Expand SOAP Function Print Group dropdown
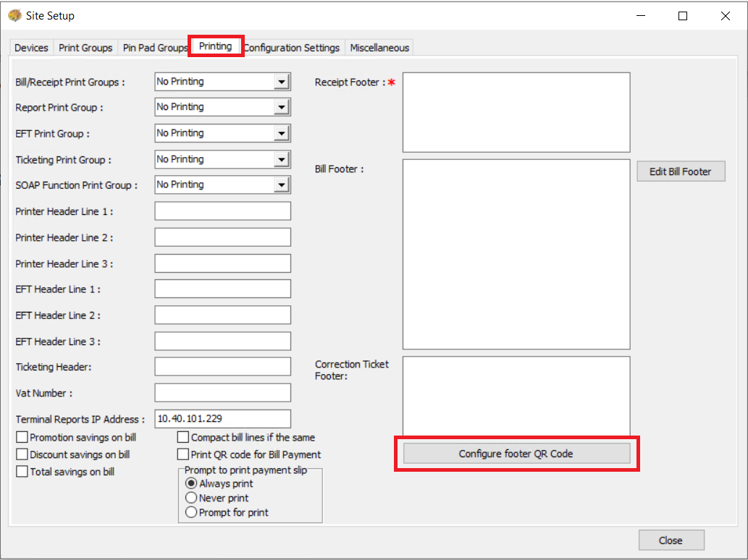The height and width of the screenshot is (560, 748). [x=282, y=185]
